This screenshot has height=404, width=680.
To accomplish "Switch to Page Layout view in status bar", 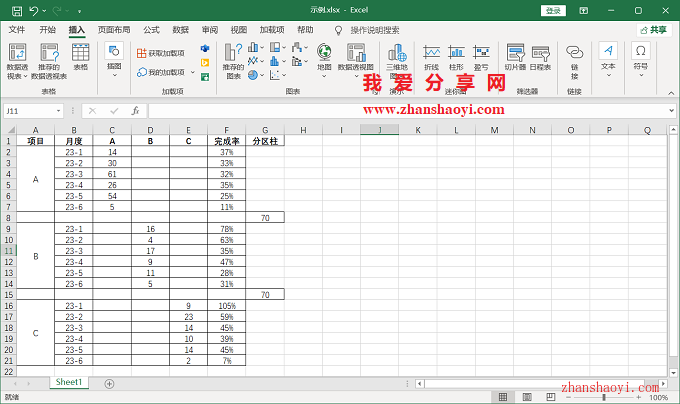I will pyautogui.click(x=527, y=397).
